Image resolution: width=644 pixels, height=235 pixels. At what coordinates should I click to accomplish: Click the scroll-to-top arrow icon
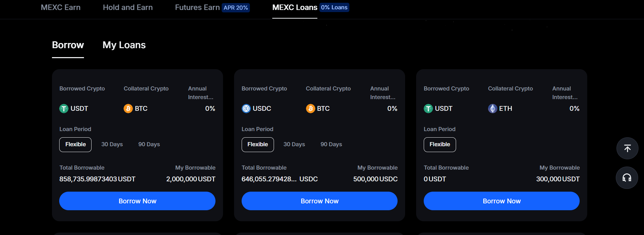coord(627,148)
